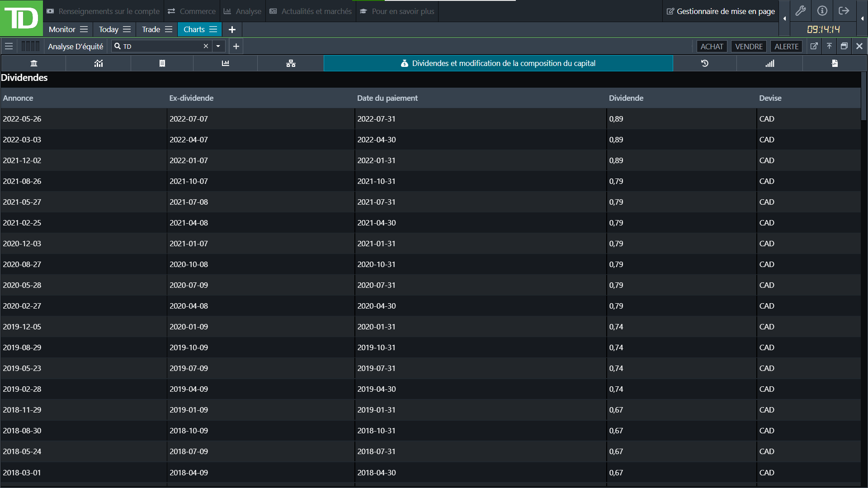The width and height of the screenshot is (868, 488).
Task: Open the bank building overview tab icon
Action: pyautogui.click(x=34, y=63)
